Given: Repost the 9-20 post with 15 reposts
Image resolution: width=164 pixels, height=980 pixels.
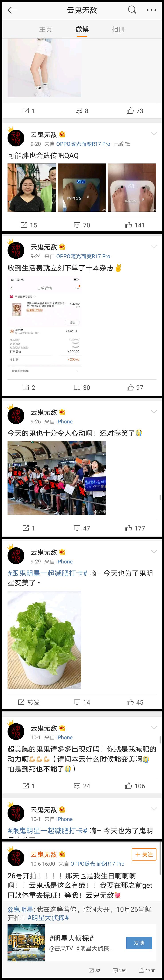Looking at the screenshot, I should coord(29,225).
